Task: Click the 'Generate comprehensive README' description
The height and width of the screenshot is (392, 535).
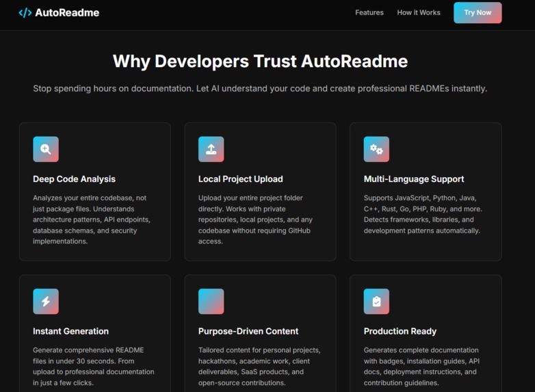Action: pyautogui.click(x=94, y=367)
